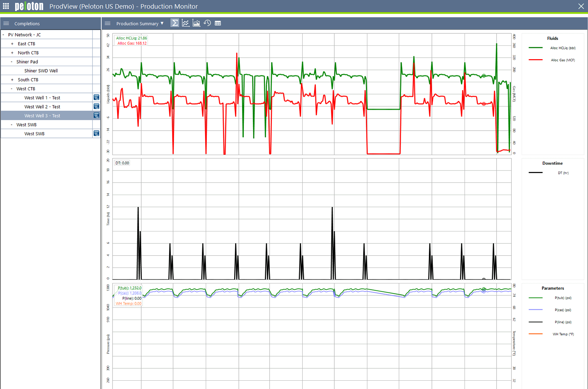The height and width of the screenshot is (389, 588).
Task: Click the Peloton icon in the West SWB well row
Action: [96, 134]
